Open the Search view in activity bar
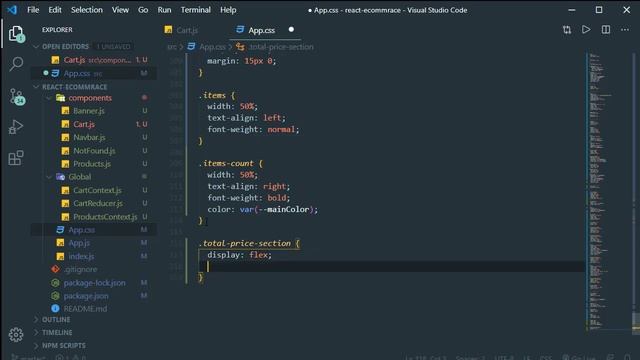The image size is (640, 360). pos(16,64)
